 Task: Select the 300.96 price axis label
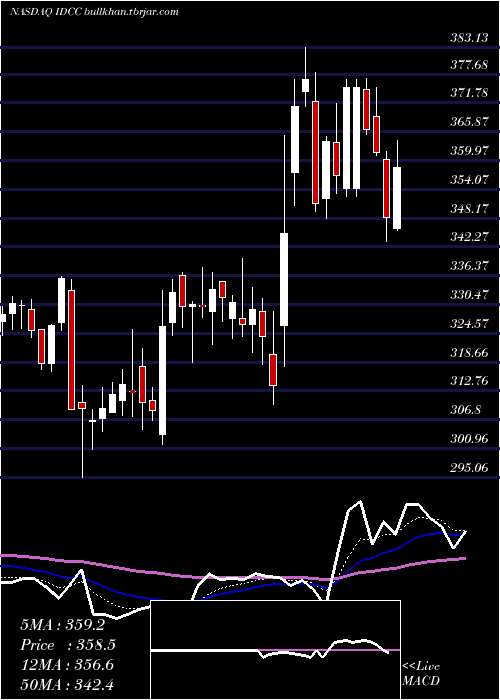469,439
